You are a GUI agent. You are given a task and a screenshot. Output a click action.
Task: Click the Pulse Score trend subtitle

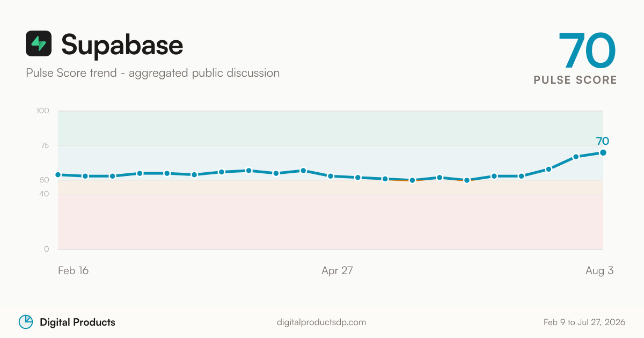pos(152,72)
